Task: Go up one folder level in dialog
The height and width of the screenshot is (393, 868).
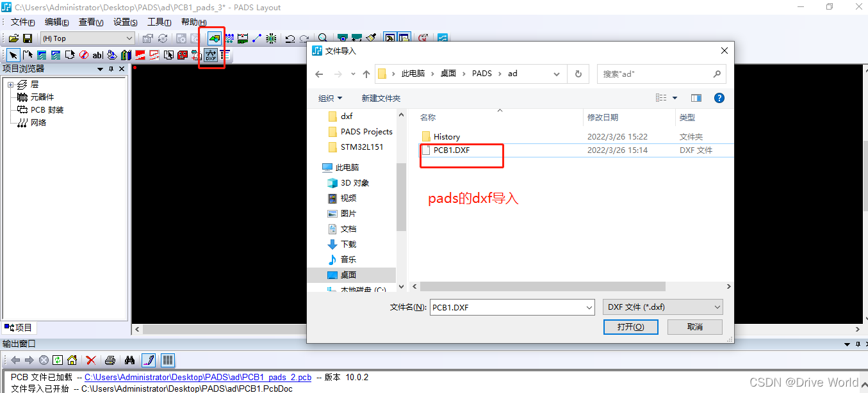Action: tap(366, 74)
